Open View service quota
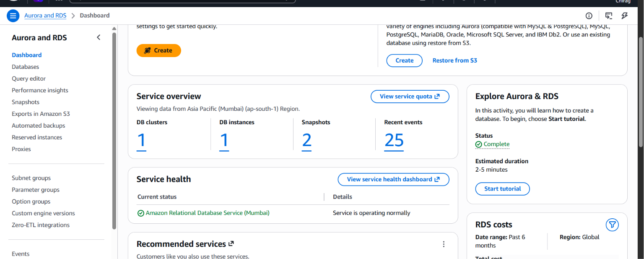644x259 pixels. coord(410,97)
